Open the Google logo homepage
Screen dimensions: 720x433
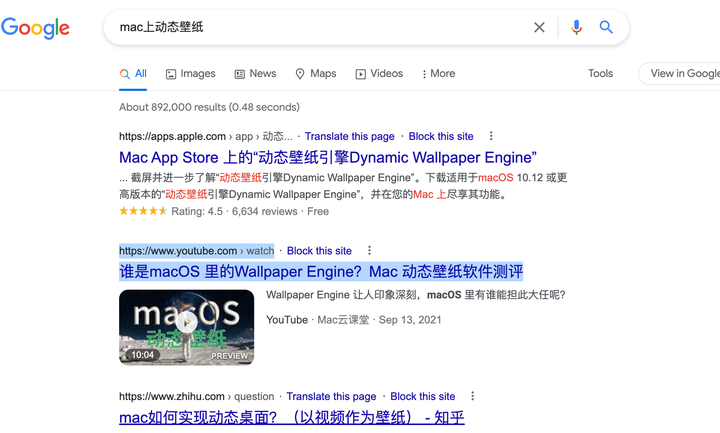tap(35, 28)
